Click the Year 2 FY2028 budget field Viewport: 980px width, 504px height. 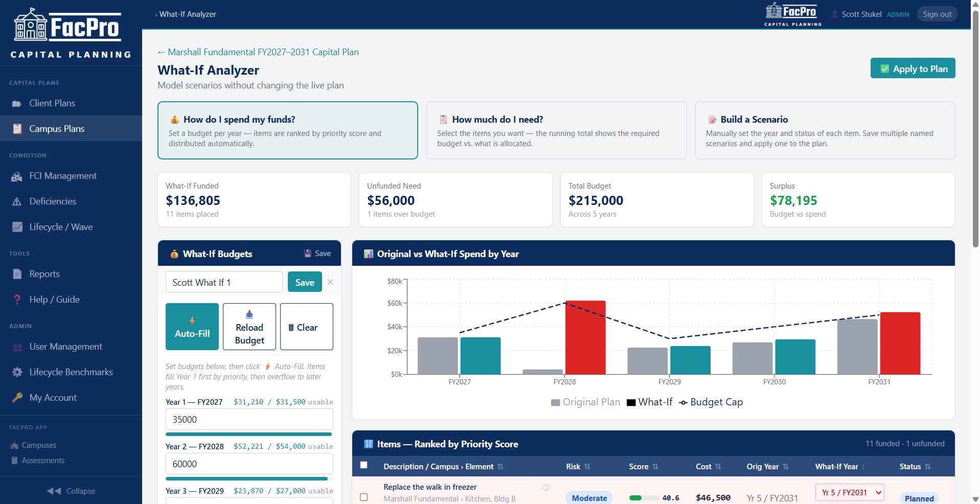click(x=249, y=464)
